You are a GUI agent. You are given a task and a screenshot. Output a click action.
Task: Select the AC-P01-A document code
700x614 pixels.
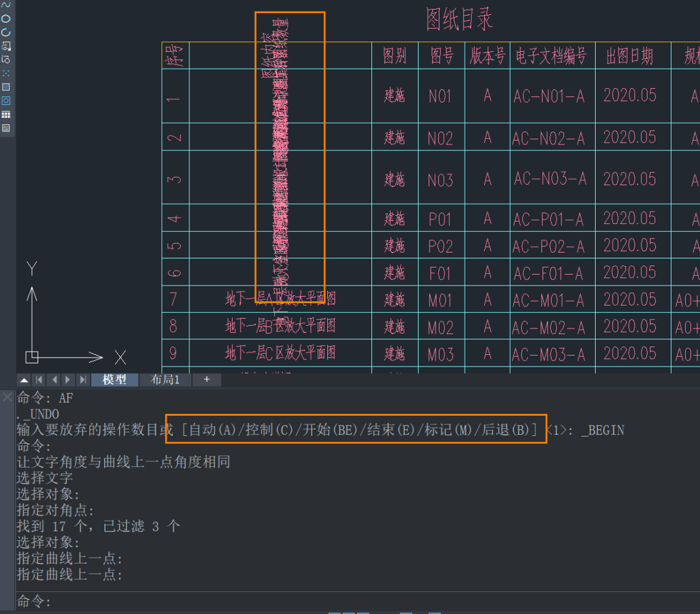[548, 220]
